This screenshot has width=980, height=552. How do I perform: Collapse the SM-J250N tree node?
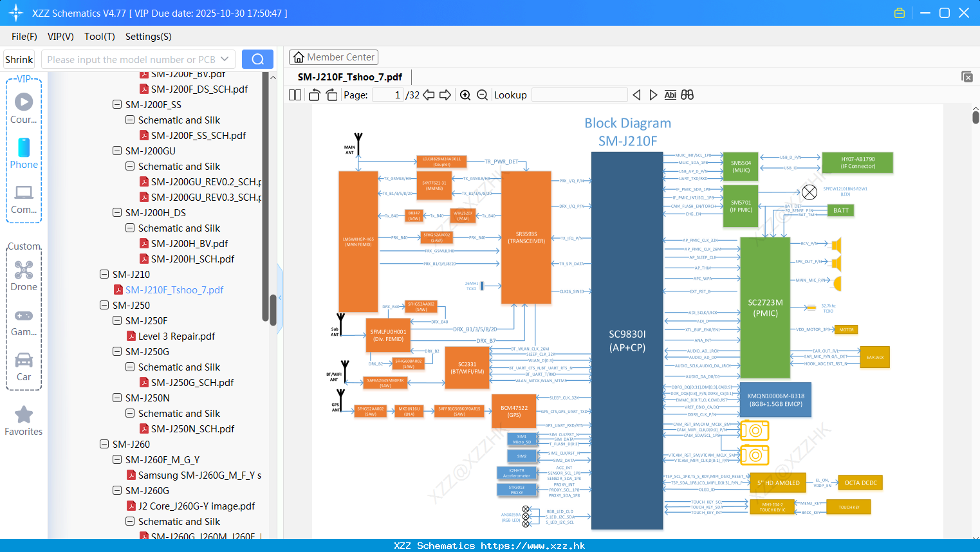[x=117, y=398]
